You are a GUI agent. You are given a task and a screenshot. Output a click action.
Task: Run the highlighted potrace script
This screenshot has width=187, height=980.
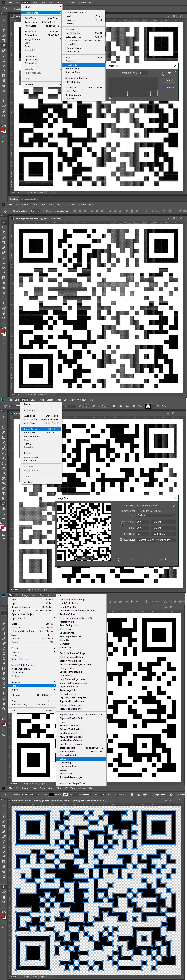(81, 759)
